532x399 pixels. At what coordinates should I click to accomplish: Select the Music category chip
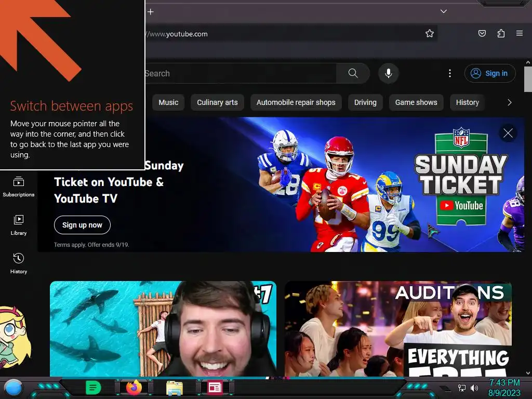click(x=168, y=102)
